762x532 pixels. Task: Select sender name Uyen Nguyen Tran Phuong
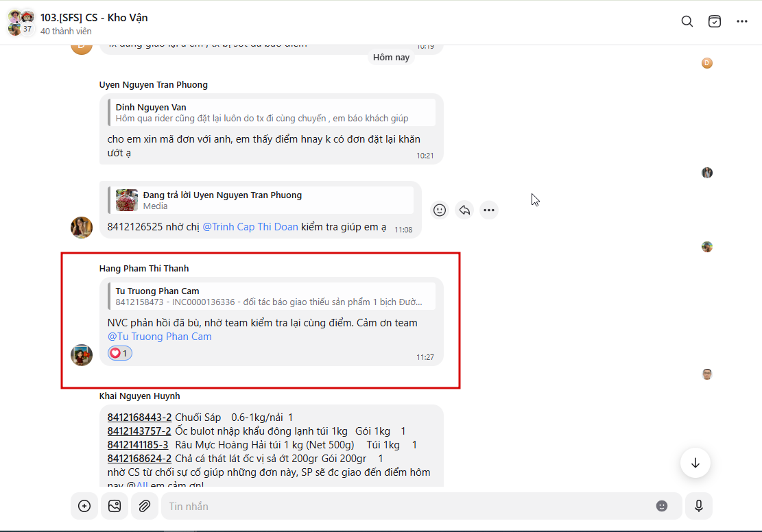click(x=154, y=84)
